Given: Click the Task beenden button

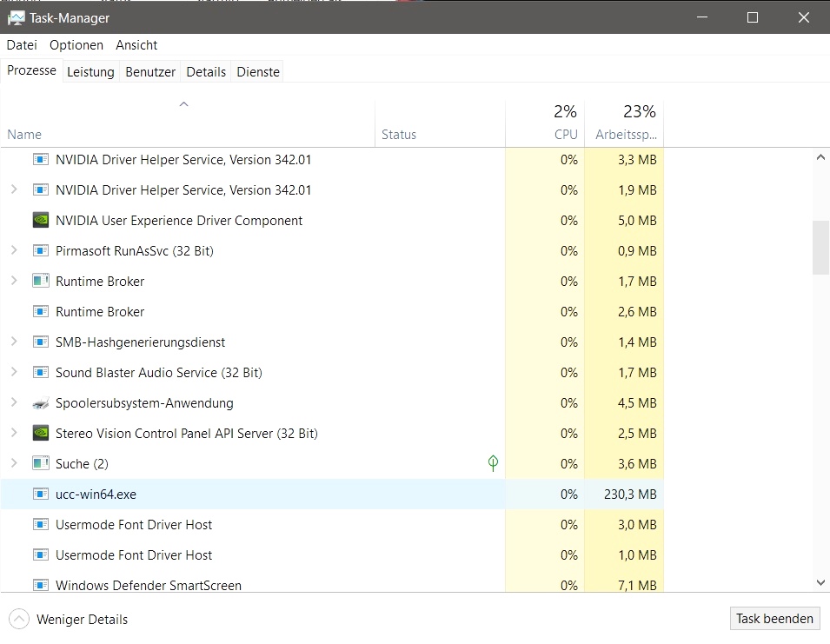Looking at the screenshot, I should point(774,619).
